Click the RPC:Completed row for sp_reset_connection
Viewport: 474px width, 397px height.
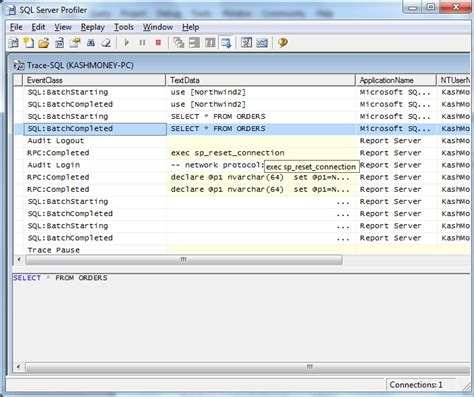point(242,153)
